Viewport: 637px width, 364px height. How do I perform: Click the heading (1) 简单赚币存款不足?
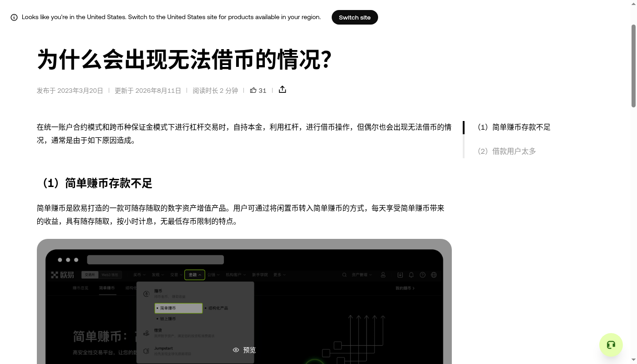[95, 183]
